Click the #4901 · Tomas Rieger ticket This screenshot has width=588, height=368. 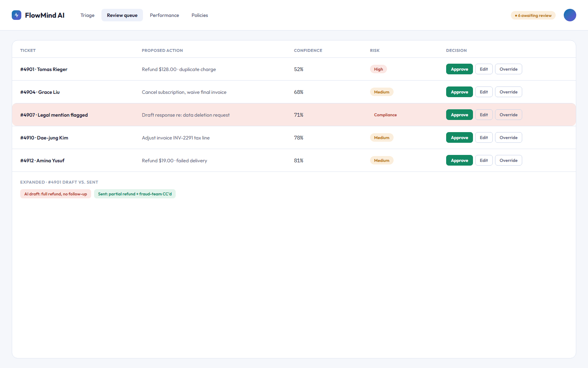point(44,69)
